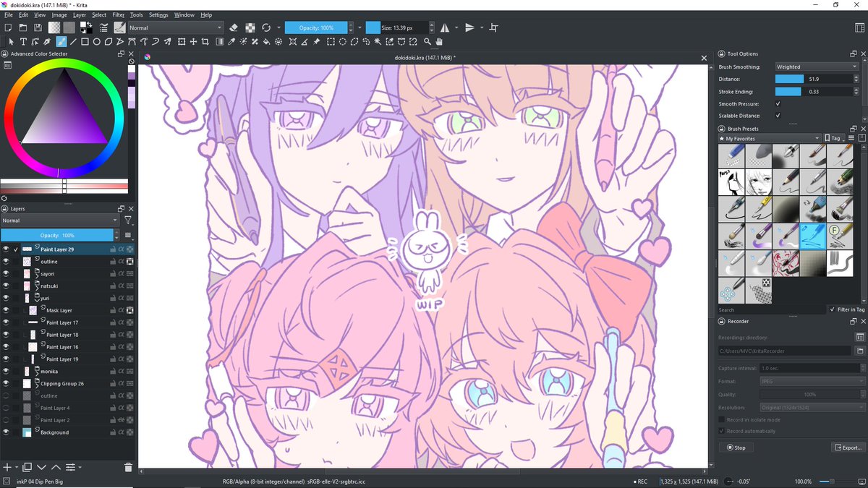Open the Window menu
868x488 pixels.
tap(184, 14)
